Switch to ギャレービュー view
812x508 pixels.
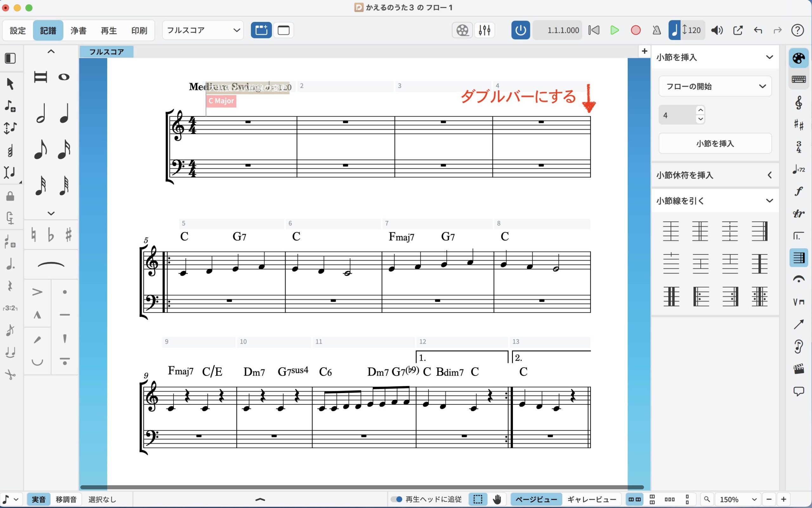click(592, 499)
